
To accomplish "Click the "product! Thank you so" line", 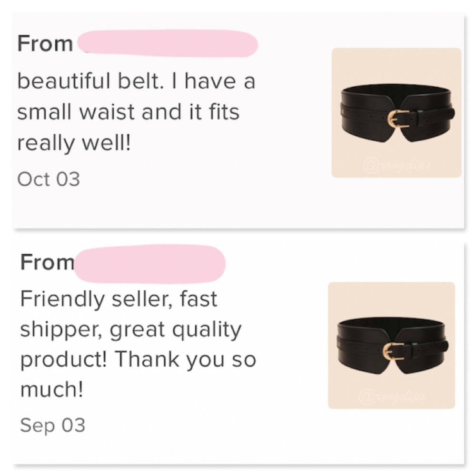I will pyautogui.click(x=138, y=360).
